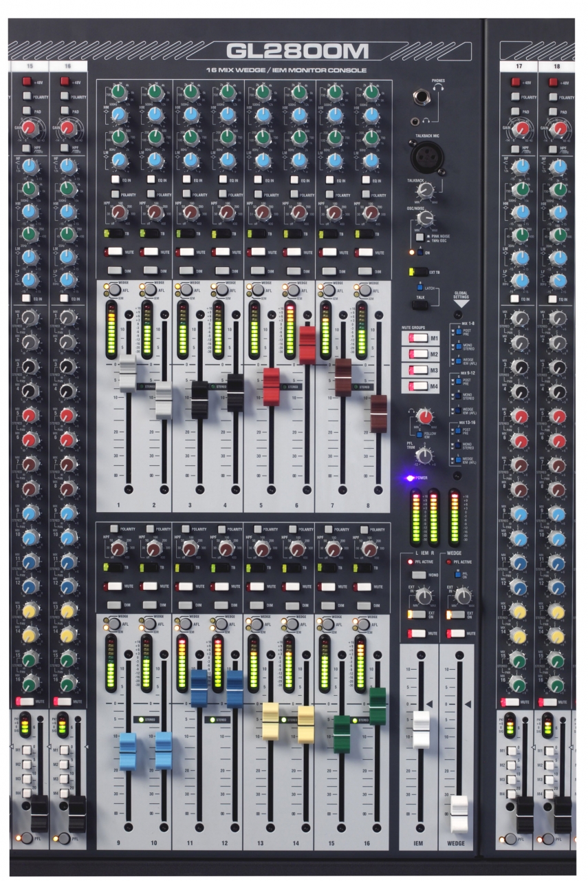
Task: Select the red headphone level knob
Action: 426,417
